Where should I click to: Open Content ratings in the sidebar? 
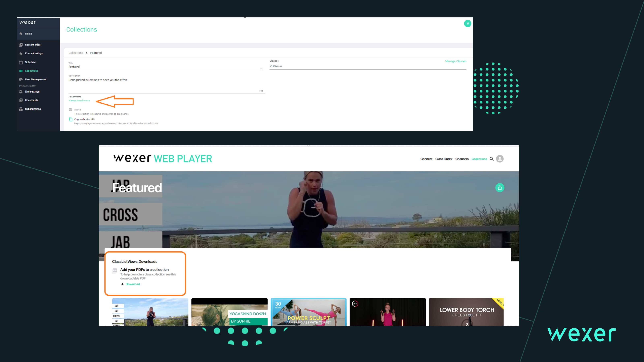coord(34,53)
